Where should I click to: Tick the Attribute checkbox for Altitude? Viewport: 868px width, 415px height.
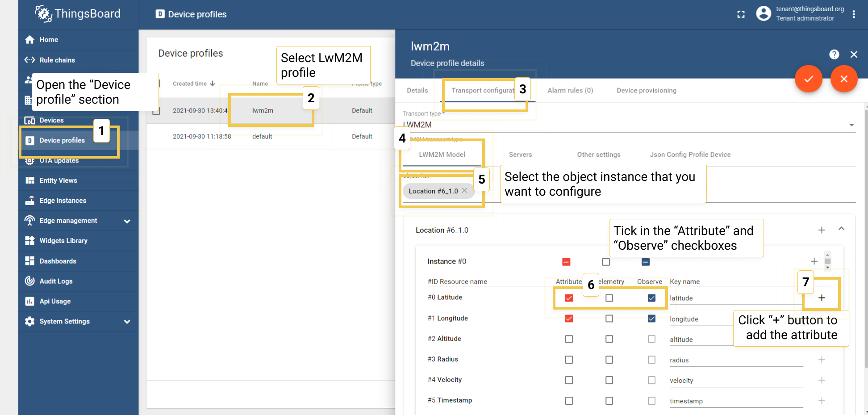[x=568, y=339]
